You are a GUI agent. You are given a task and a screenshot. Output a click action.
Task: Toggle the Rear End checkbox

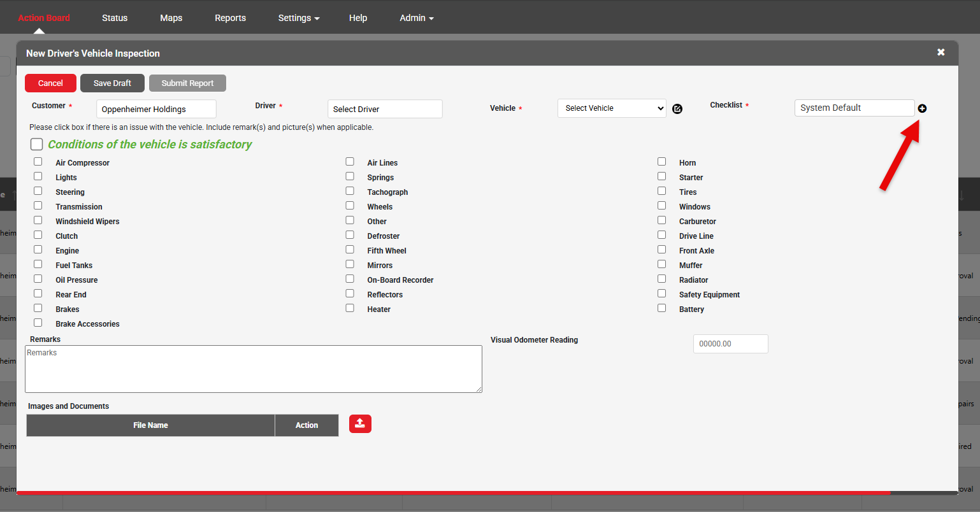coord(38,294)
